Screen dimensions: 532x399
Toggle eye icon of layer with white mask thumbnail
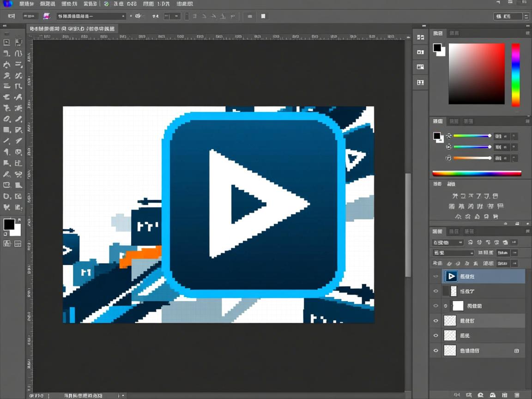(435, 306)
